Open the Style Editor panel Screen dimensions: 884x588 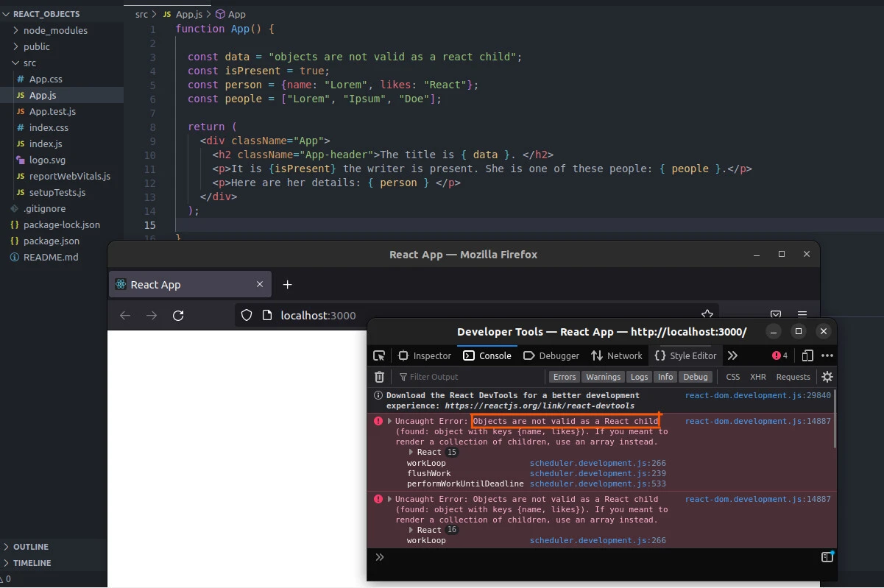tap(685, 355)
